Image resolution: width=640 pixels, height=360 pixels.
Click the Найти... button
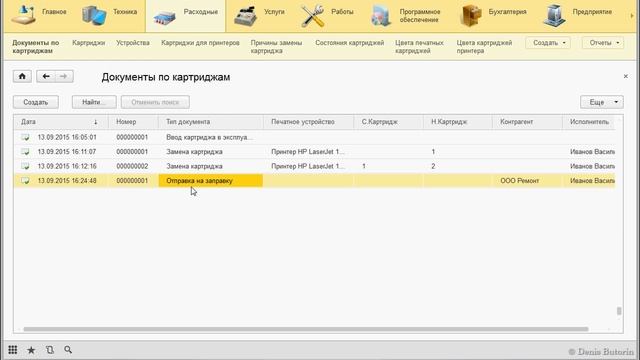click(x=94, y=102)
